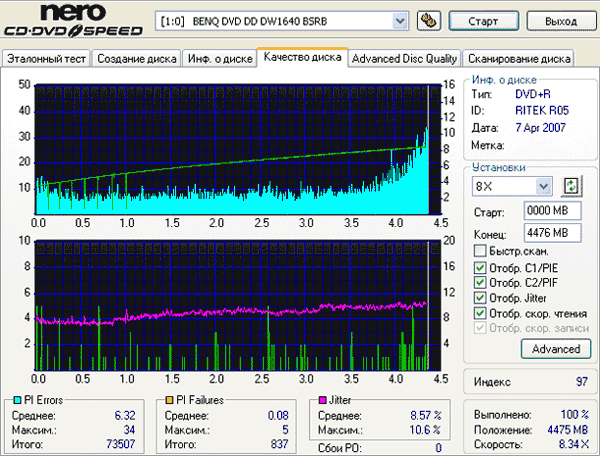Switch to the Инф. о диске tab

(220, 59)
